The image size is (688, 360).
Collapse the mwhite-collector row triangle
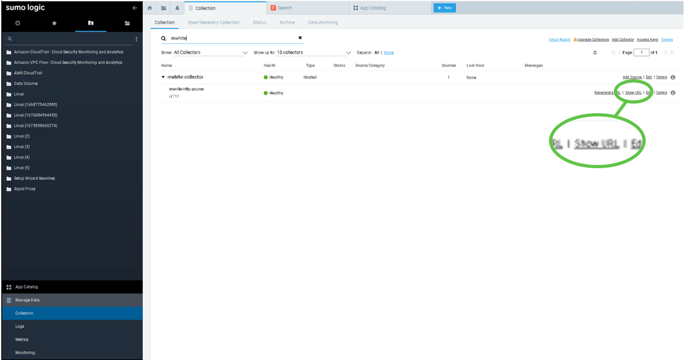[x=163, y=77]
